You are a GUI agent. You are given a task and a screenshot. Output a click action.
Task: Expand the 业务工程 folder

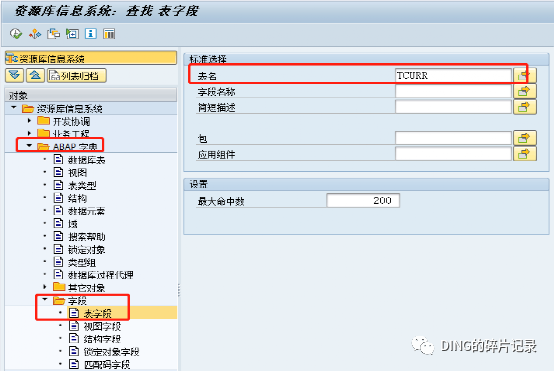point(29,133)
